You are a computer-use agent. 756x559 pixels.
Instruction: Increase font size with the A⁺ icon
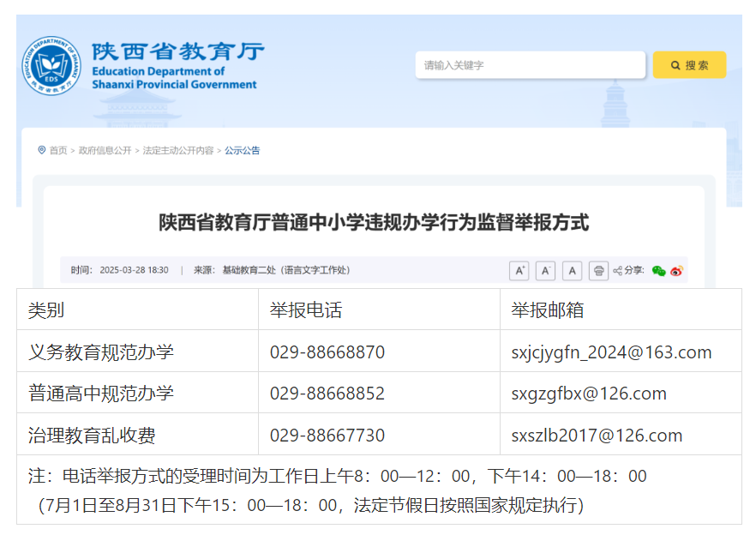[x=519, y=270]
